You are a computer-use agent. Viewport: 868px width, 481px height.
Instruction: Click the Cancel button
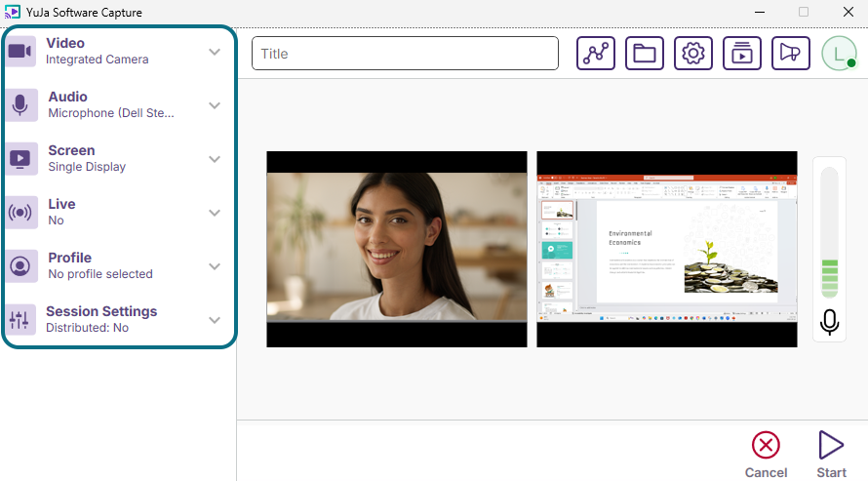[766, 455]
